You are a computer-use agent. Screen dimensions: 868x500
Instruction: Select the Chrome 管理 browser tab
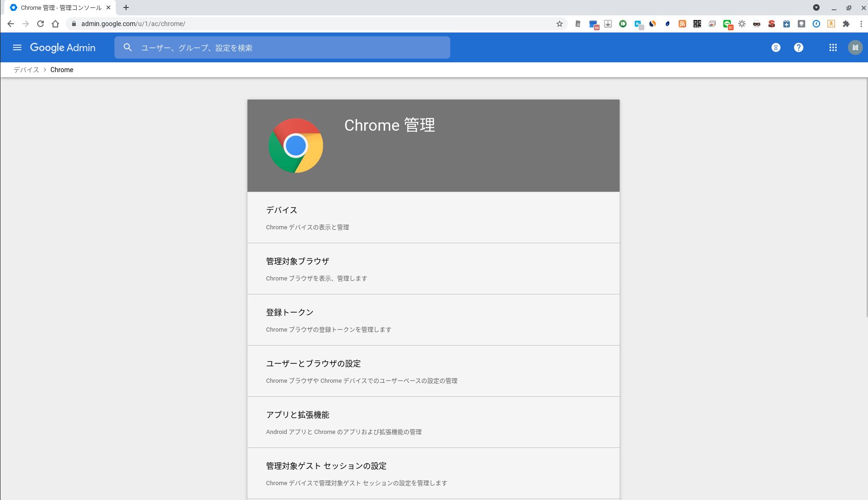[x=60, y=7]
